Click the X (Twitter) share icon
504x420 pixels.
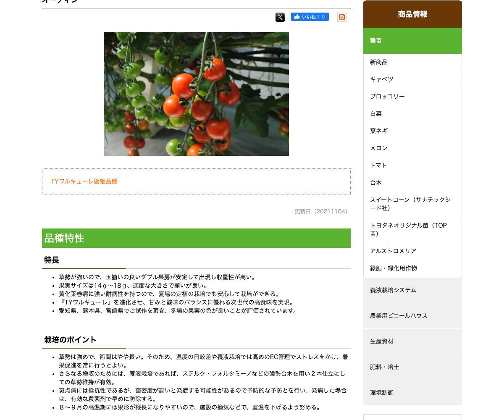(280, 17)
